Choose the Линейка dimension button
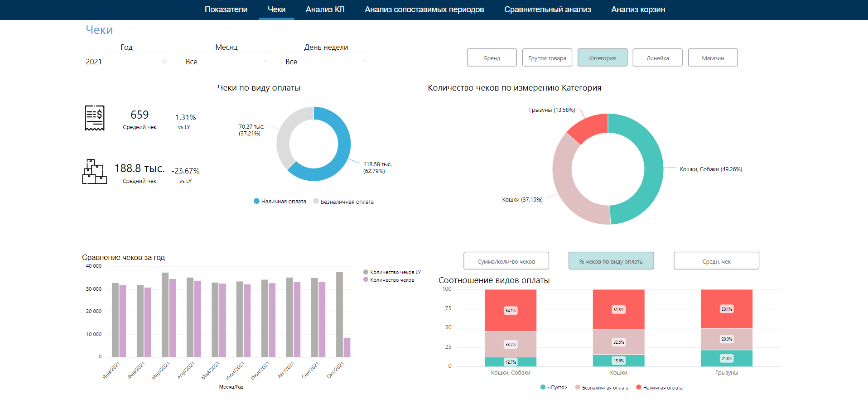 pyautogui.click(x=658, y=58)
